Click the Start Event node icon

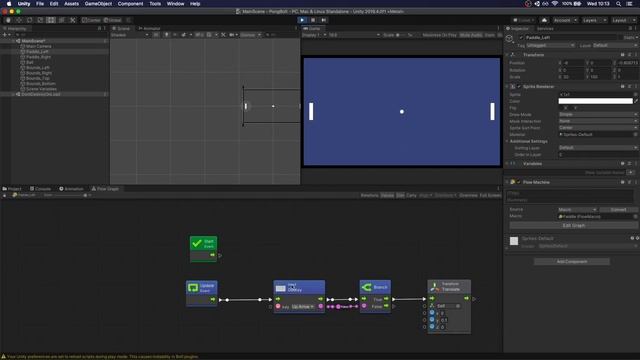tap(197, 243)
